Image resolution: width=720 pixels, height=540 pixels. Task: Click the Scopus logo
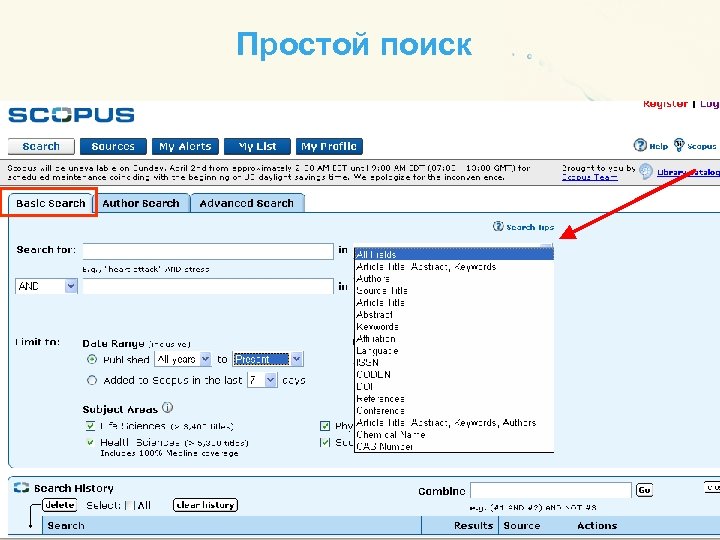click(71, 115)
